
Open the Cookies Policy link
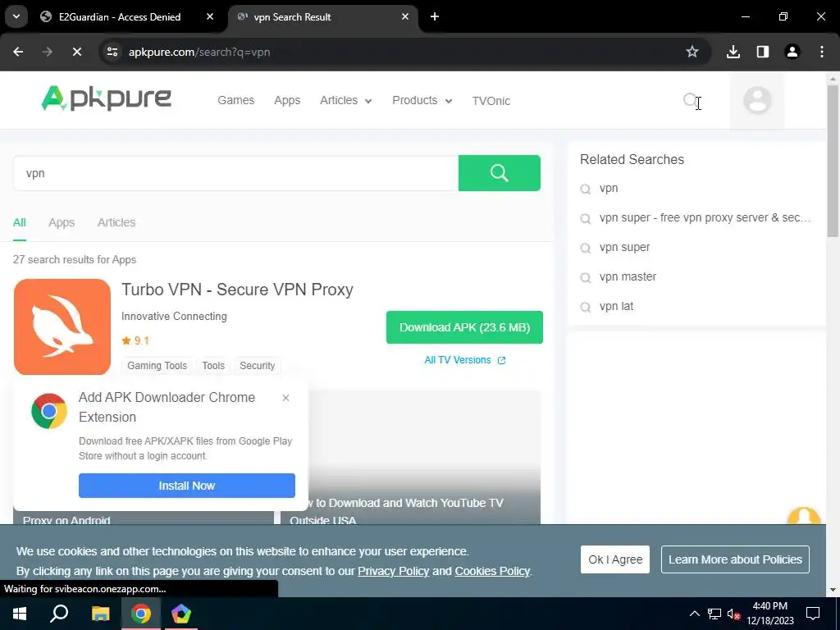(492, 571)
